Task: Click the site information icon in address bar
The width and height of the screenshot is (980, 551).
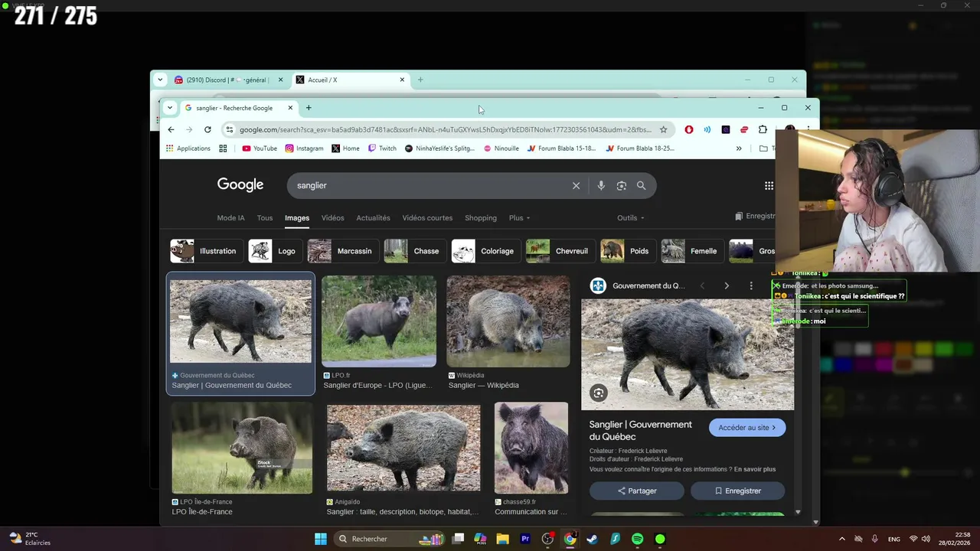Action: (229, 129)
